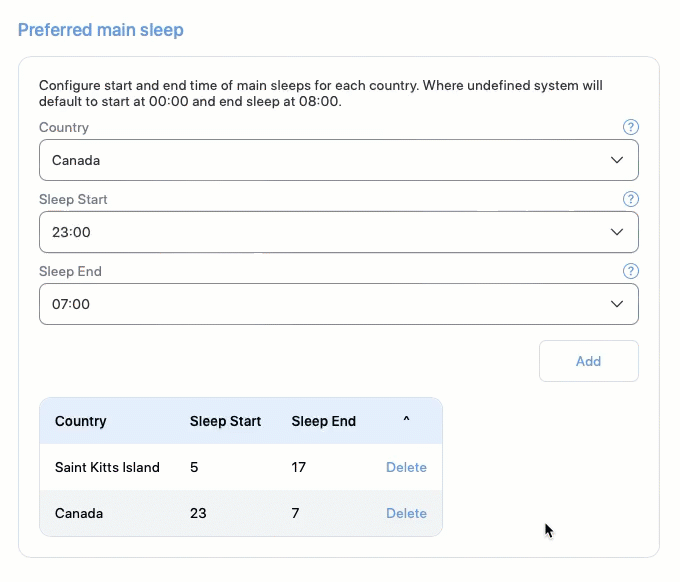Open the Country dropdown showing Canada
680x582 pixels.
[339, 160]
